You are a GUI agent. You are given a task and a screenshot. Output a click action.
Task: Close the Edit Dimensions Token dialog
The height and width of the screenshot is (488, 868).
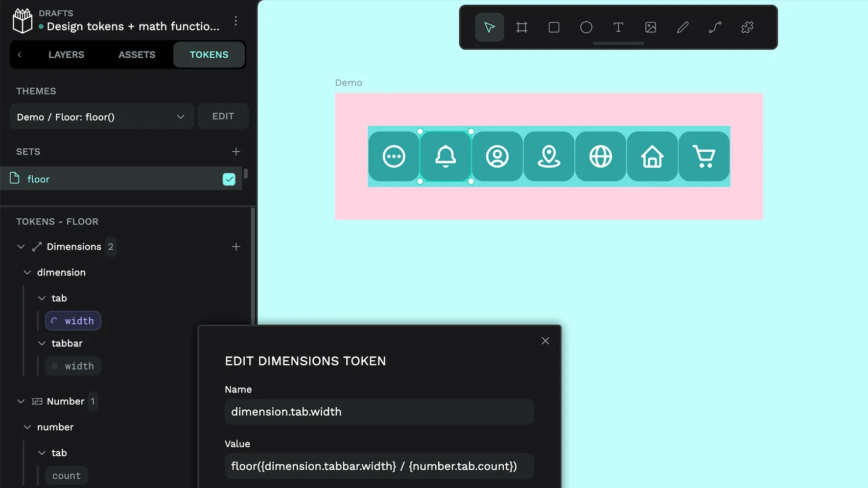pos(545,341)
